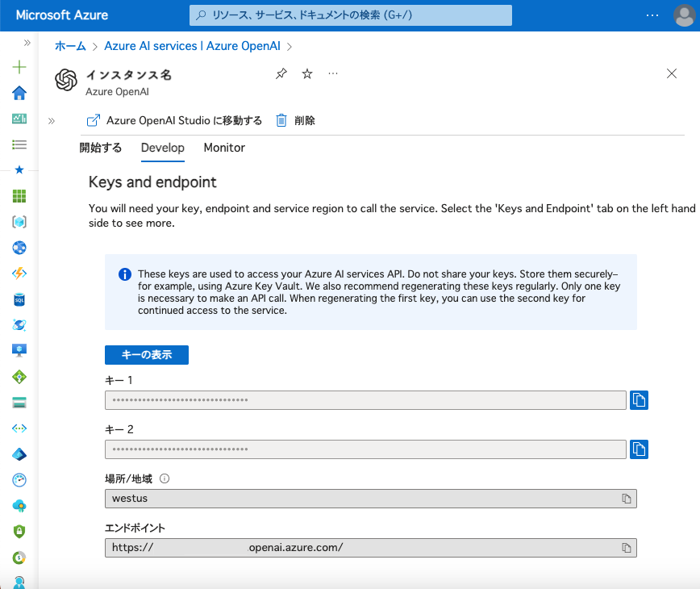This screenshot has width=700, height=589.
Task: Open Dashboard icon in left sidebar
Action: [x=19, y=119]
